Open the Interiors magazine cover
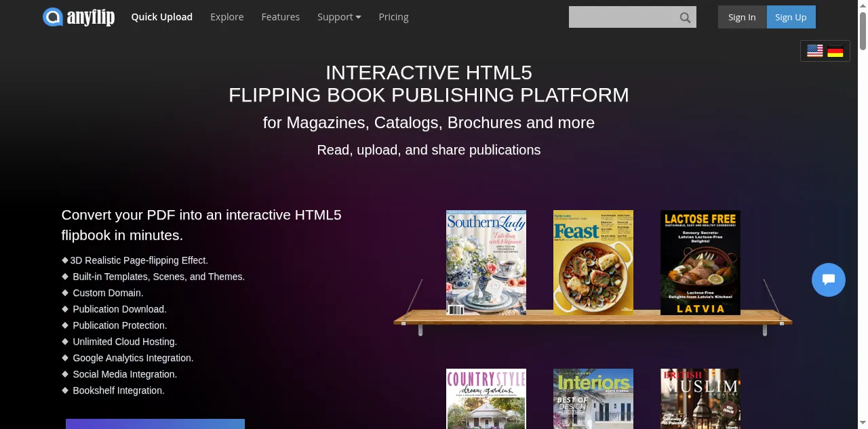This screenshot has height=429, width=868. point(593,399)
